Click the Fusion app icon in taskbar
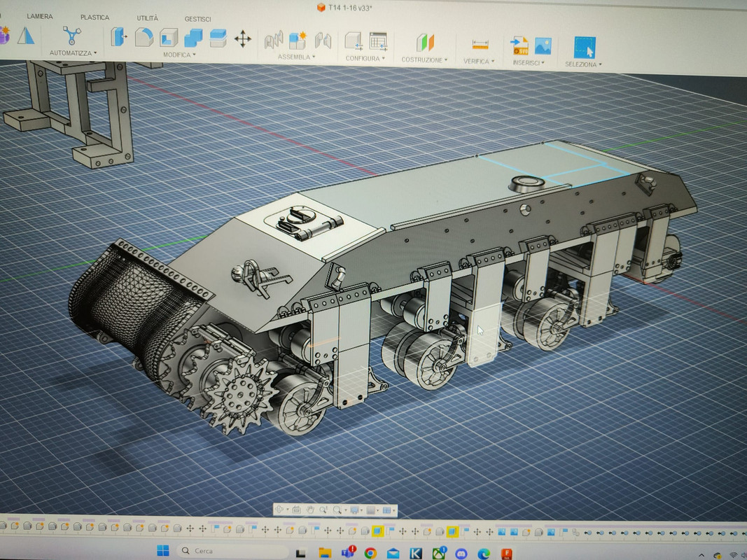Viewport: 747px width, 560px height. click(507, 553)
